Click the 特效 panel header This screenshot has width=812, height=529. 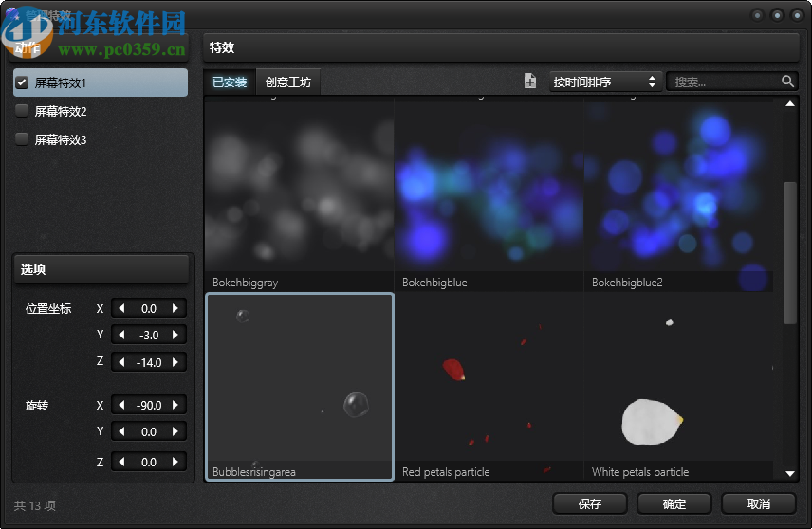tap(501, 47)
